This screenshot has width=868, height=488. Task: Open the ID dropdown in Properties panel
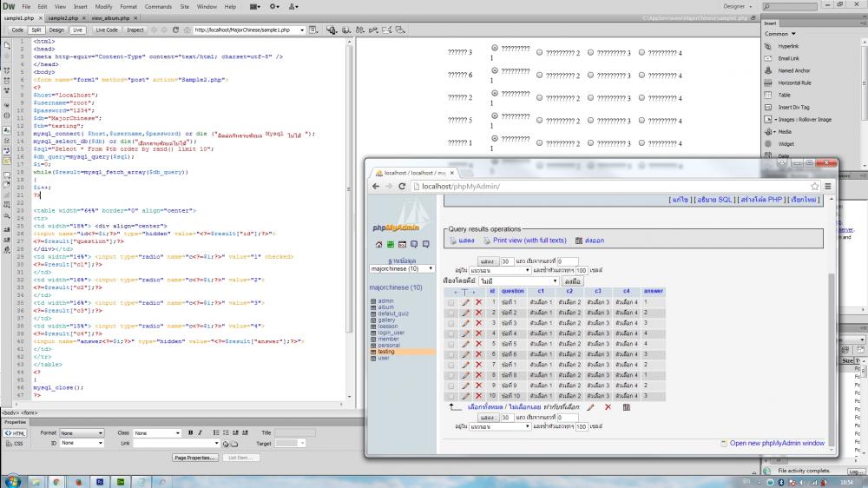[x=82, y=443]
